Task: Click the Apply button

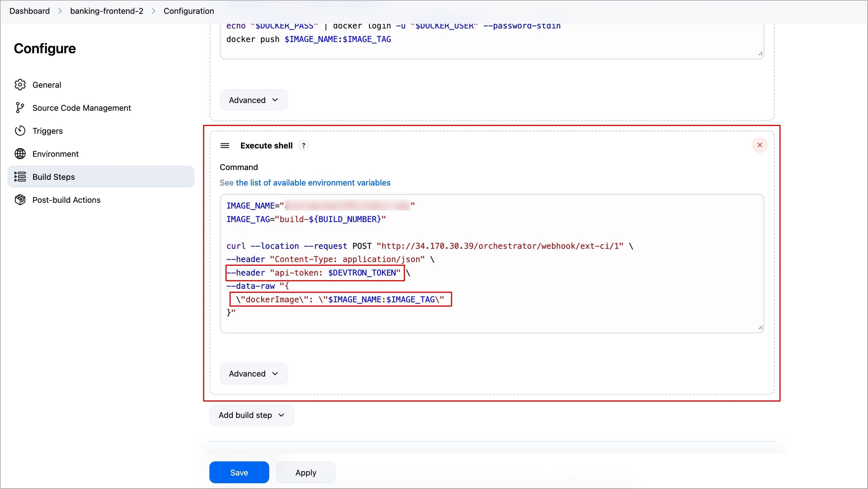Action: tap(306, 472)
